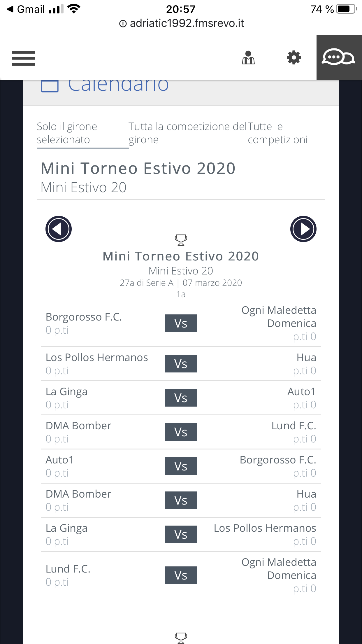Go to previous matchday with left arrow
This screenshot has height=644, width=362.
[x=59, y=229]
